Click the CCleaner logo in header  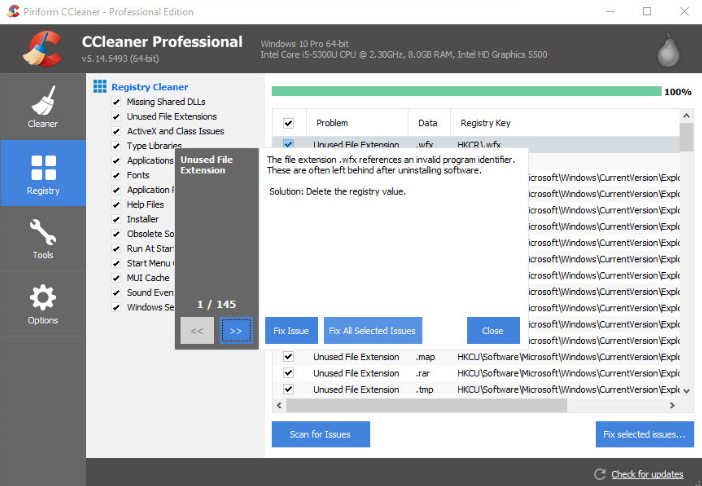(43, 49)
